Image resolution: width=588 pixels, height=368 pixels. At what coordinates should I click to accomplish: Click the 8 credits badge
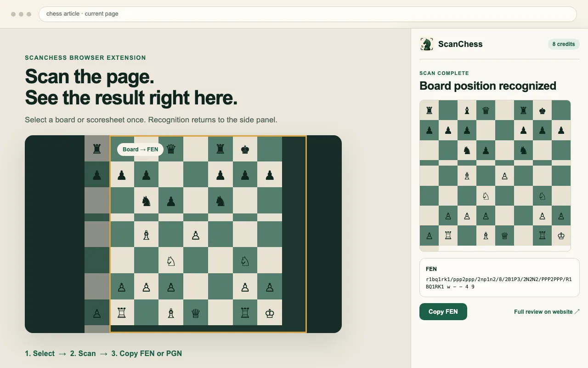564,44
